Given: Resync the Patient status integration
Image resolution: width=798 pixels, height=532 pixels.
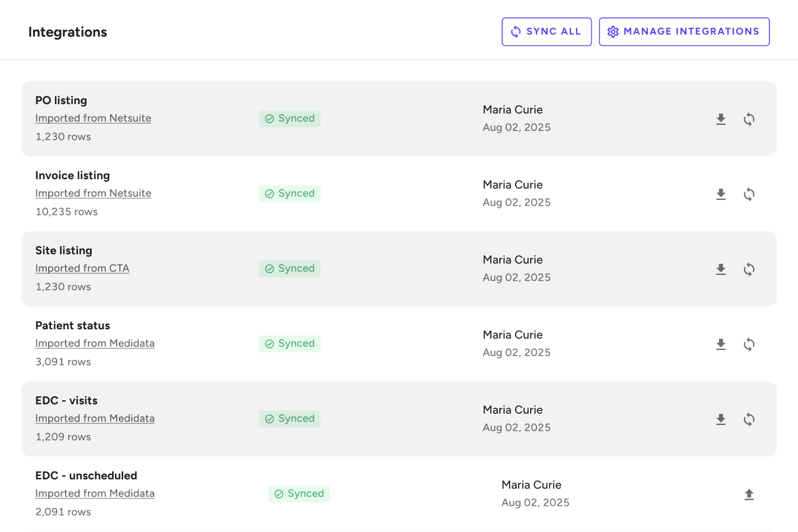Looking at the screenshot, I should [x=749, y=344].
